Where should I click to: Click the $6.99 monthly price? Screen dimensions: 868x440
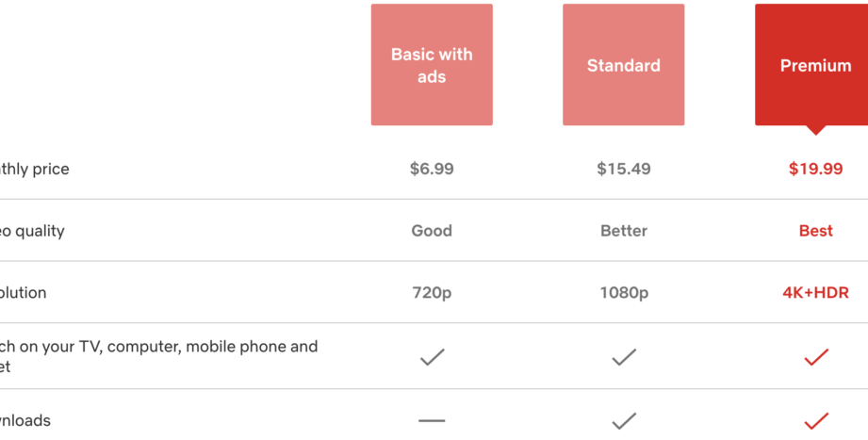coord(432,169)
